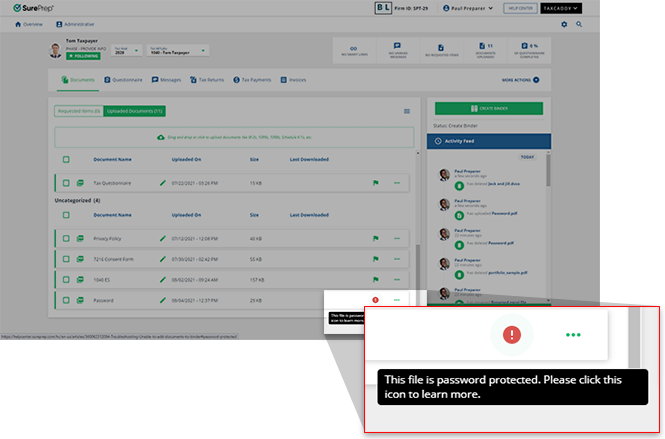Click the Documents Uploaded tile
Screen dimensions: 665x439
click(486, 50)
